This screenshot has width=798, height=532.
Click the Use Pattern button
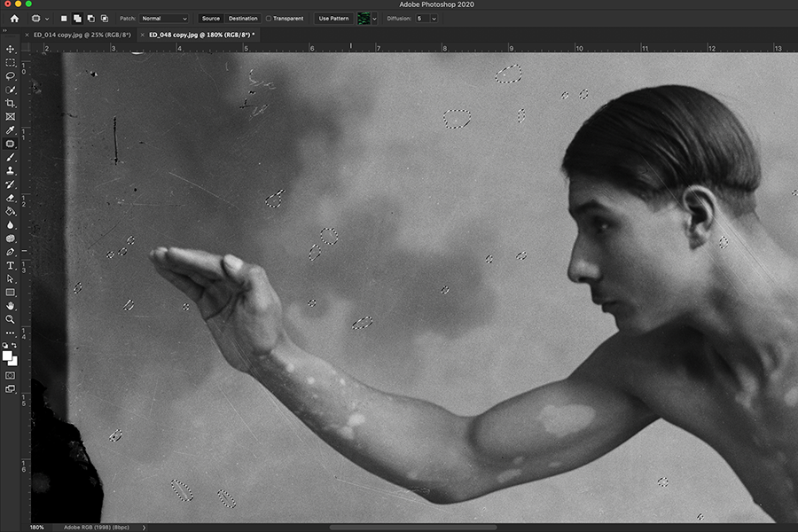(x=333, y=18)
